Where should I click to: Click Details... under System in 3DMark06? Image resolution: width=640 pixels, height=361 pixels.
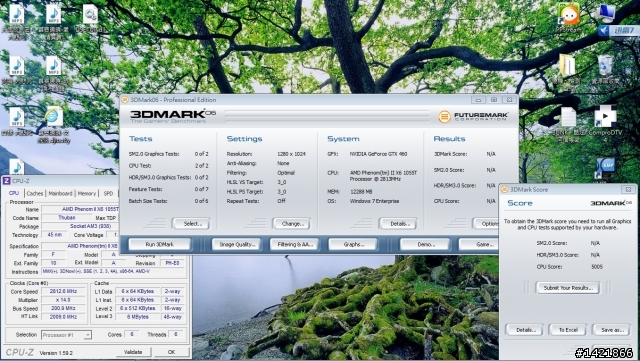tap(398, 224)
